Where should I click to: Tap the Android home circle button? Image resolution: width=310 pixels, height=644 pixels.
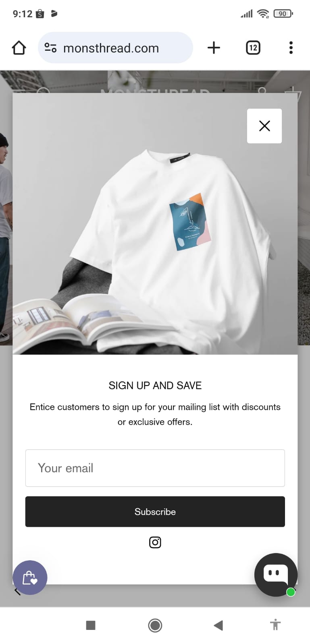pyautogui.click(x=155, y=625)
